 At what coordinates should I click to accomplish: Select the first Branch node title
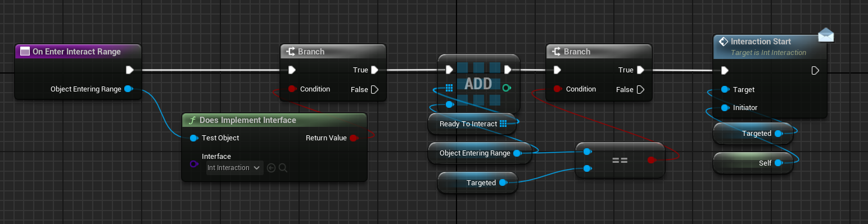(311, 52)
